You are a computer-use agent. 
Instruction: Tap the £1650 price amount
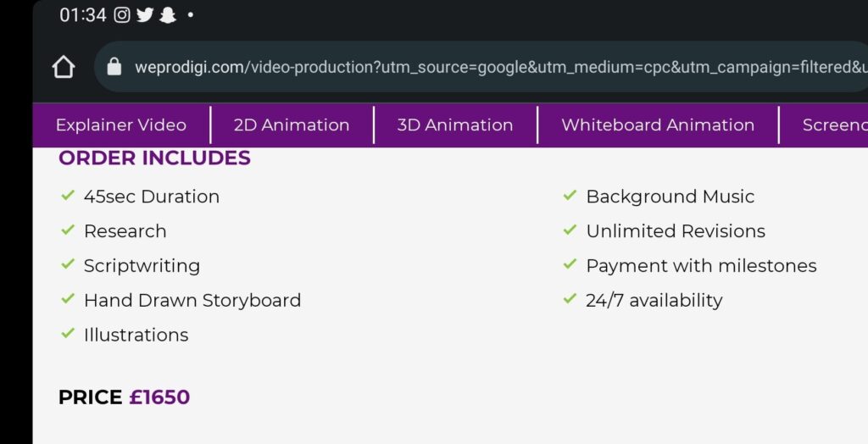pyautogui.click(x=159, y=397)
